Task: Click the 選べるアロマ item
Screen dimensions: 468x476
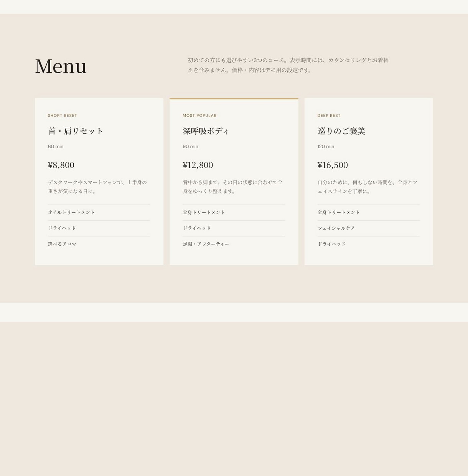Action: (x=62, y=244)
